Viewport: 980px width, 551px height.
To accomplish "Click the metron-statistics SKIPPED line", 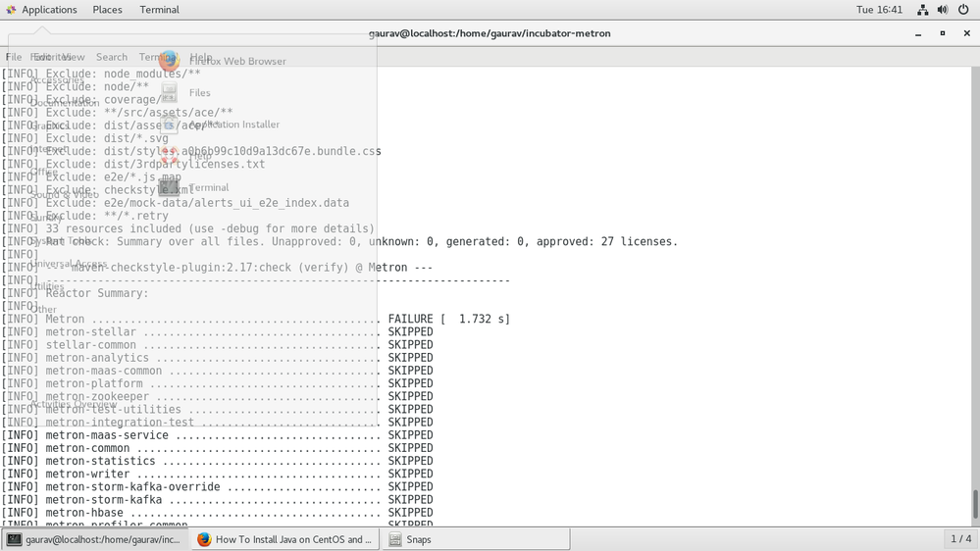I will [x=218, y=461].
